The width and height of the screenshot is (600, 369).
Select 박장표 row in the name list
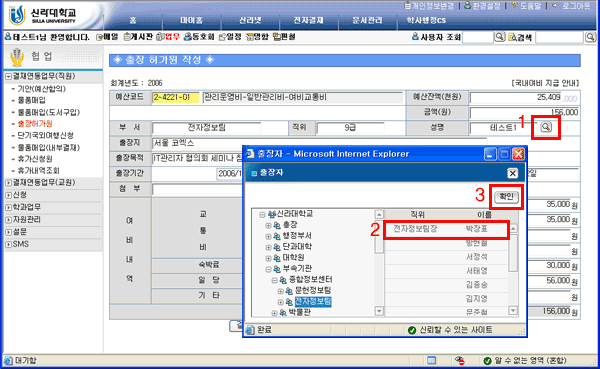(x=446, y=229)
